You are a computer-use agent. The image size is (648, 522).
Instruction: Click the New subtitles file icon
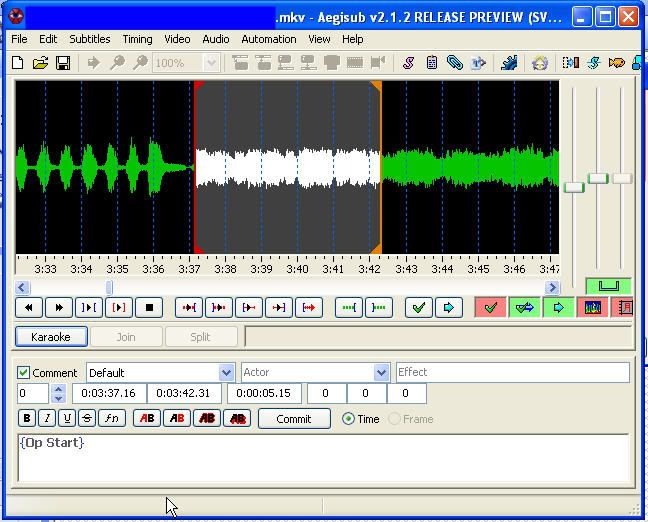click(x=18, y=63)
